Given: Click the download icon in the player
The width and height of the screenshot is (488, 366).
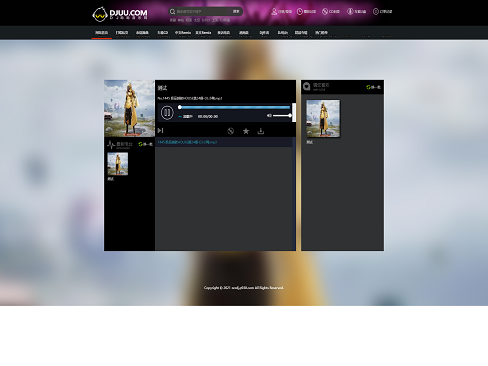Looking at the screenshot, I should pyautogui.click(x=261, y=131).
